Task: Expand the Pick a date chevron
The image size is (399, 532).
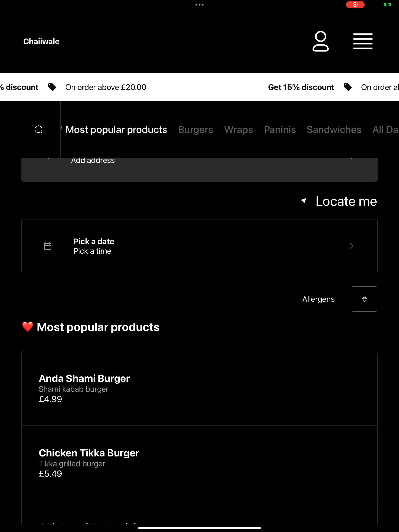Action: click(x=351, y=246)
